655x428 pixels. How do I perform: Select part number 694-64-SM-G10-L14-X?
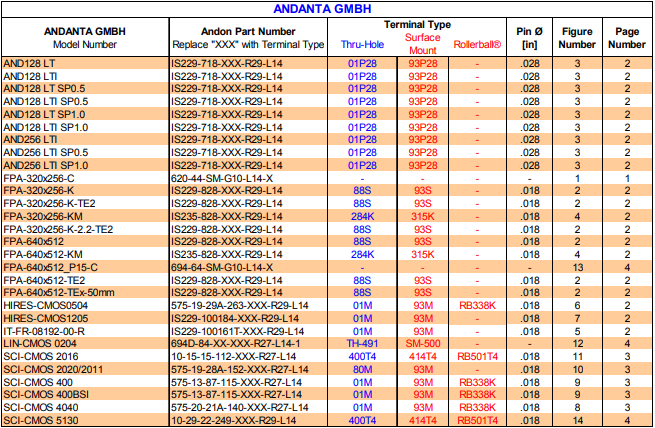(222, 267)
